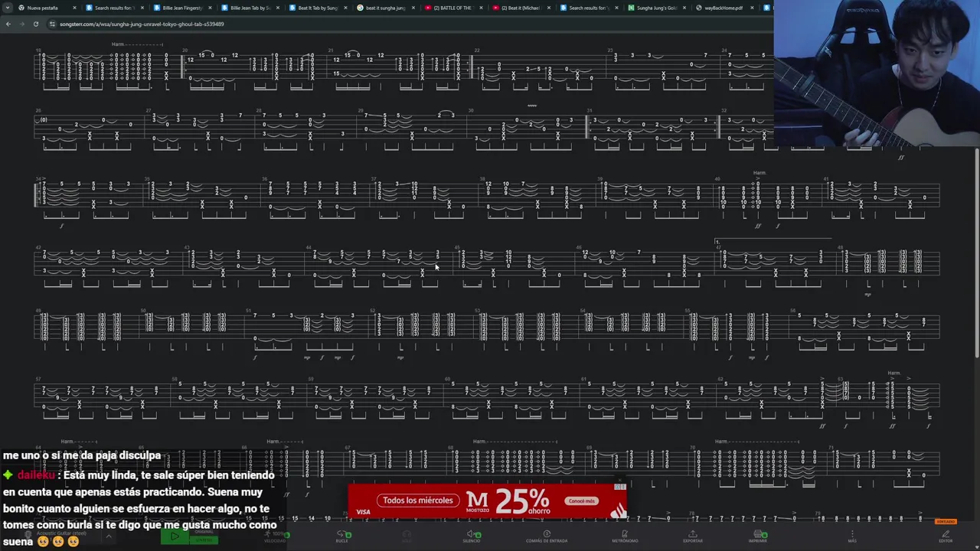This screenshot has height=551, width=980.
Task: Click the Visa 25% ahorro advertisement
Action: (487, 501)
